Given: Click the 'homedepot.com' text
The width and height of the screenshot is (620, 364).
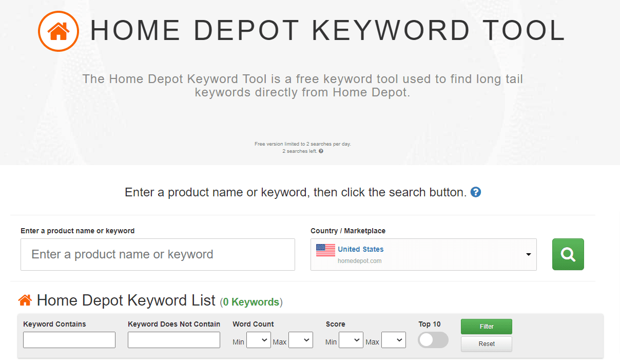Looking at the screenshot, I should (360, 261).
